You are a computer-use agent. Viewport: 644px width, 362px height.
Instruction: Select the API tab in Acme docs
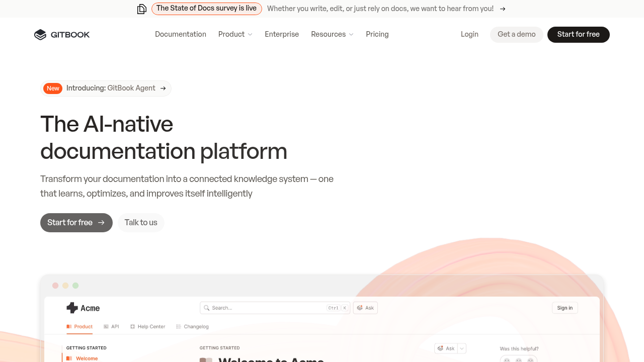coord(111,327)
